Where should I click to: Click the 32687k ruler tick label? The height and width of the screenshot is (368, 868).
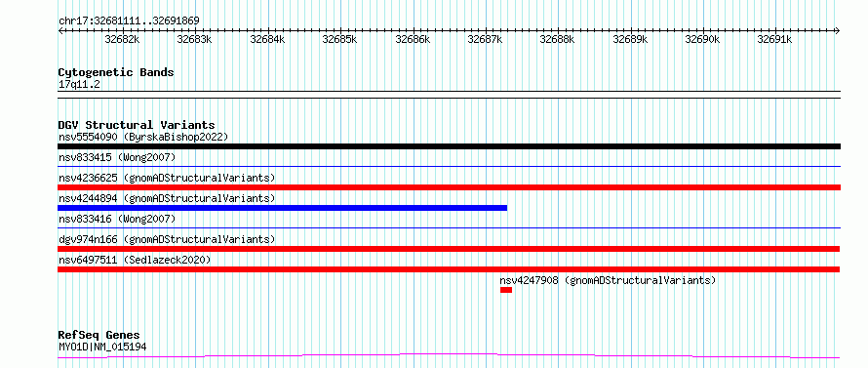click(485, 39)
